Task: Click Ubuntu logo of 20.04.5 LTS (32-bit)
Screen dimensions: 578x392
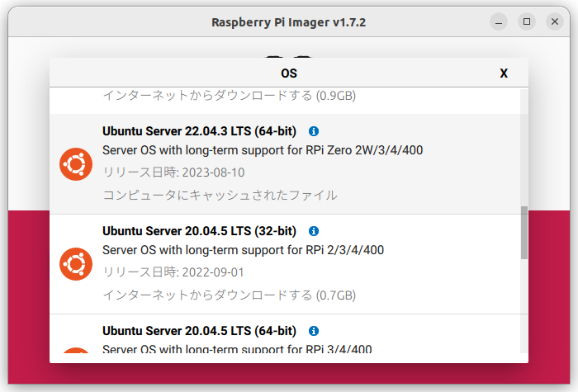Action: click(76, 263)
